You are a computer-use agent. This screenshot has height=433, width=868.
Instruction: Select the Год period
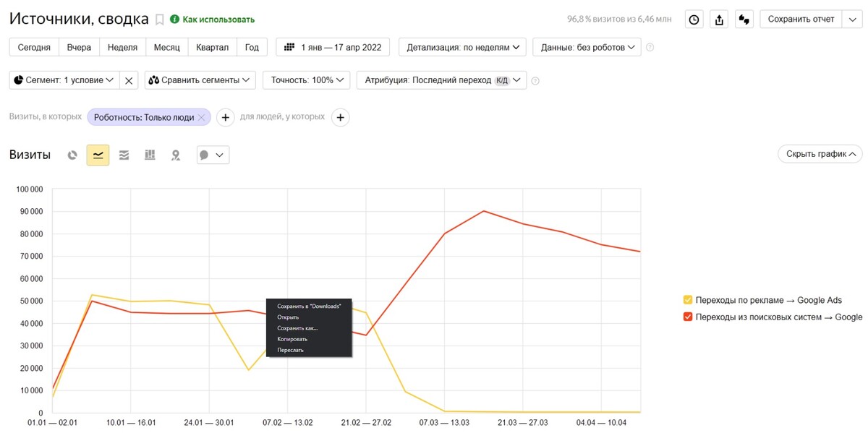252,47
